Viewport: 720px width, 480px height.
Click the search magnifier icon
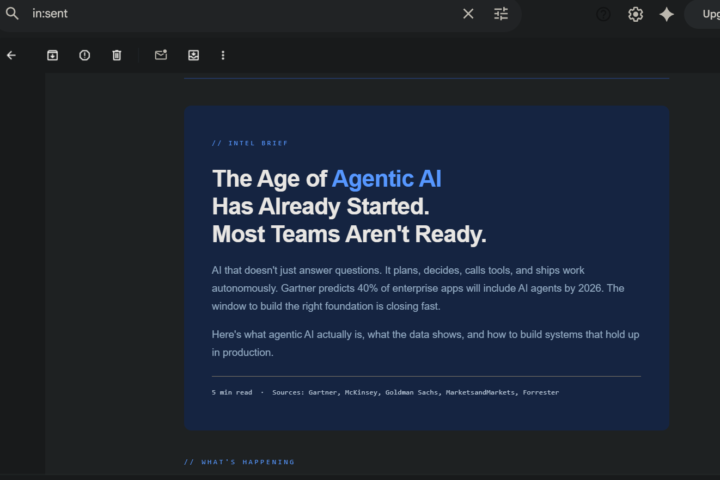click(x=12, y=14)
